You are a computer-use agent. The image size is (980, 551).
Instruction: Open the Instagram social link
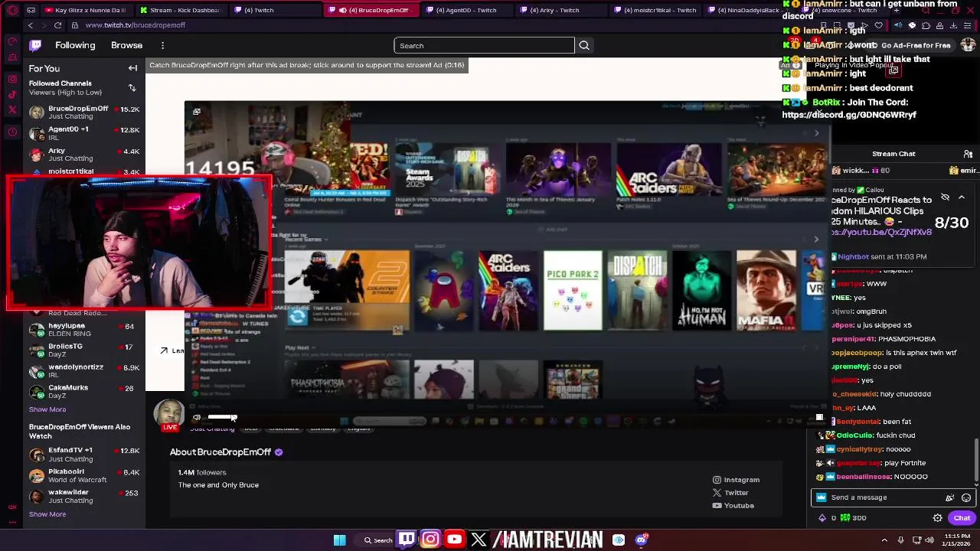[736, 480]
